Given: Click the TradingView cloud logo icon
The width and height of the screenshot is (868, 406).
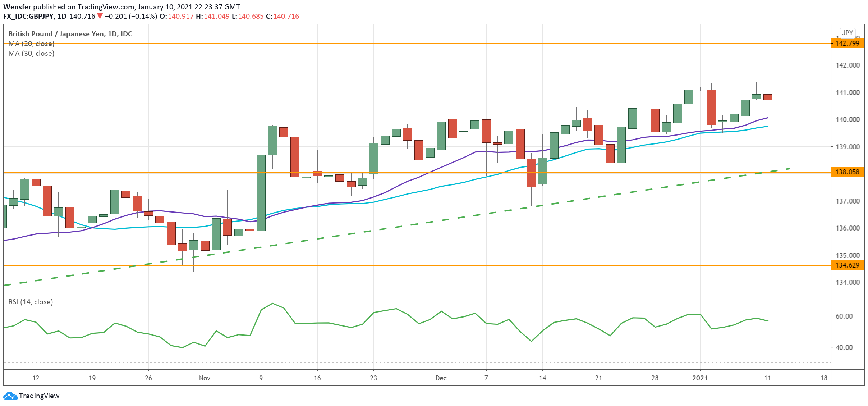Looking at the screenshot, I should pos(10,396).
